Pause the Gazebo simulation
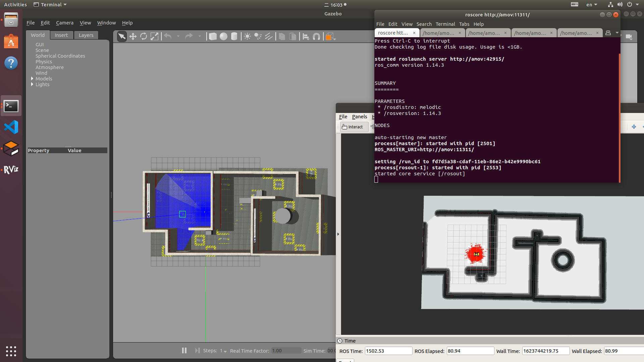The width and height of the screenshot is (644, 362). coord(184,351)
